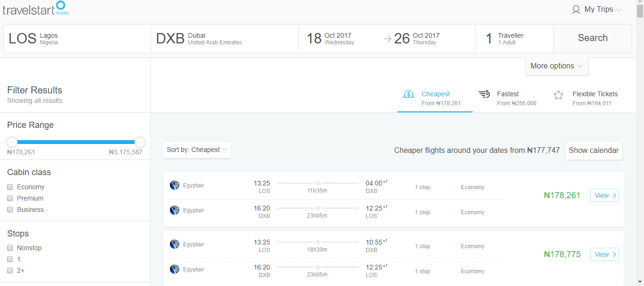Open the Traveller count selector
This screenshot has height=286, width=644.
tap(514, 39)
